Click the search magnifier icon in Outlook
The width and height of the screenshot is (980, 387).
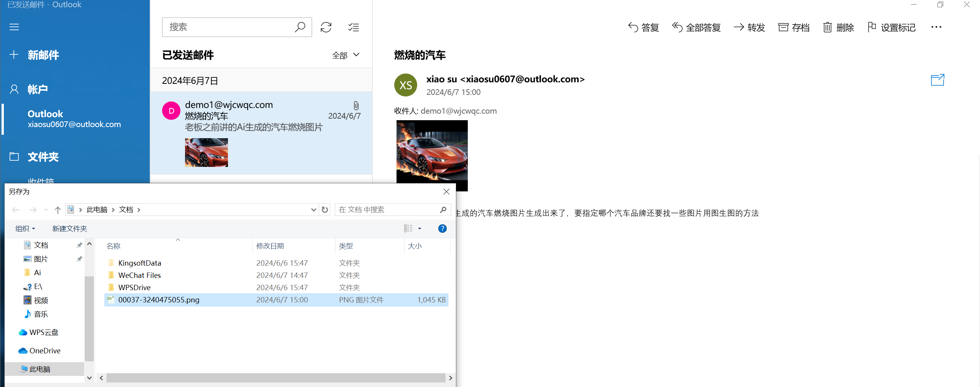pos(300,27)
